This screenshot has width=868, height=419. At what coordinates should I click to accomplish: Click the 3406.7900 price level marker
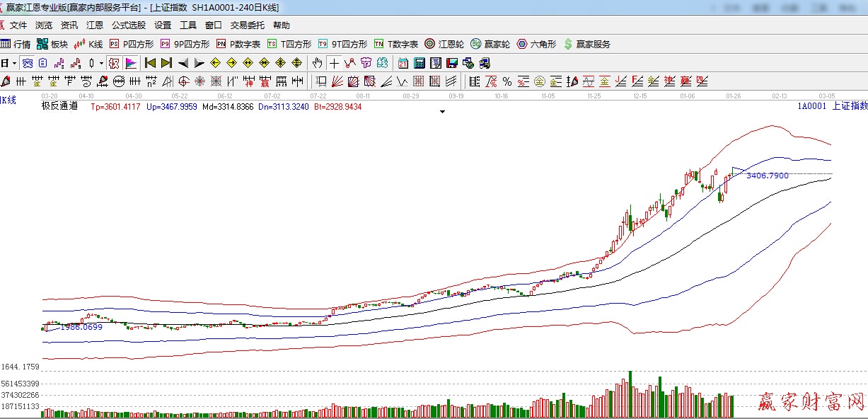click(x=767, y=175)
